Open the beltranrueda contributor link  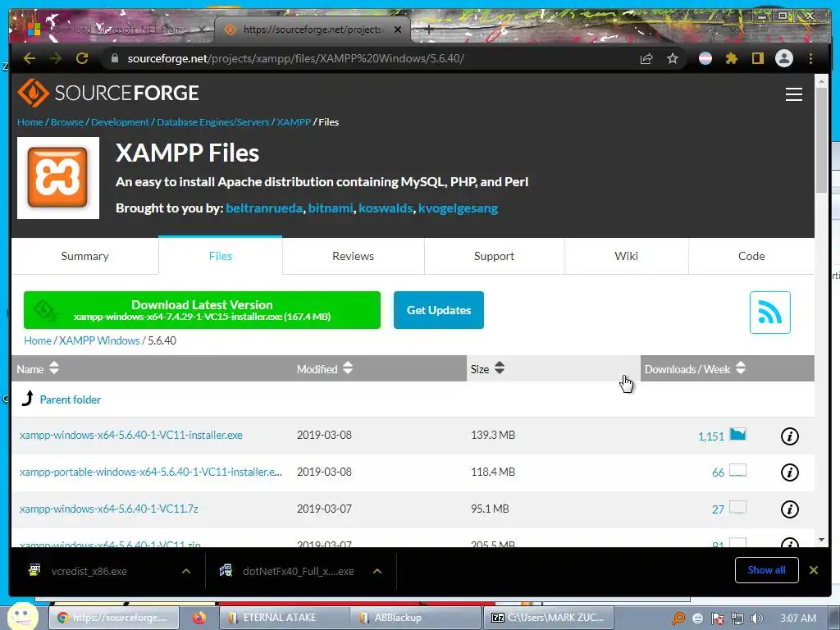click(264, 208)
